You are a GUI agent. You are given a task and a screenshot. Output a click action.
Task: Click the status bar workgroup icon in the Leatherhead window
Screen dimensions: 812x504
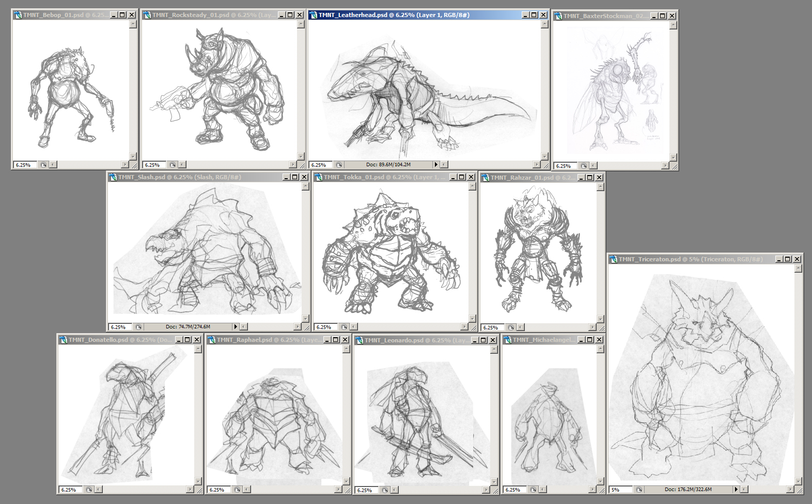coord(339,165)
